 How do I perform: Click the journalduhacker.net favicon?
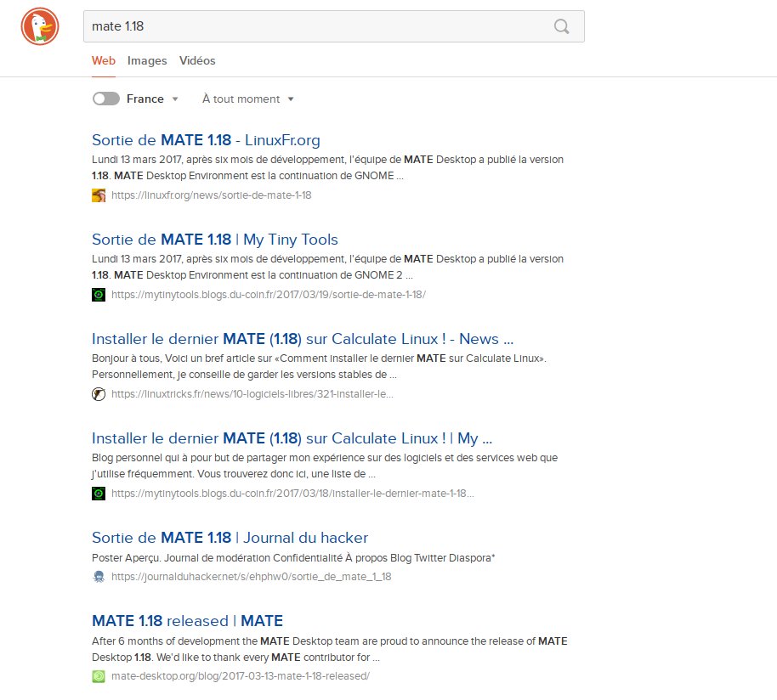99,577
